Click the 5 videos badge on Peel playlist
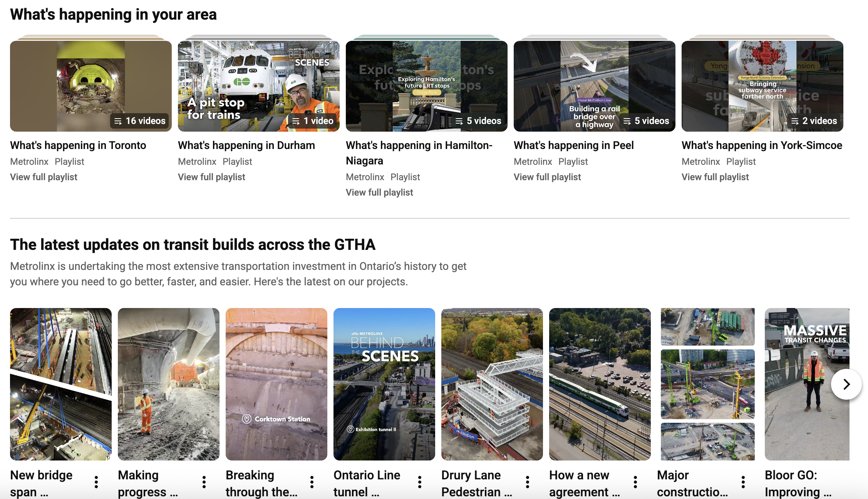The image size is (868, 499). coord(646,121)
